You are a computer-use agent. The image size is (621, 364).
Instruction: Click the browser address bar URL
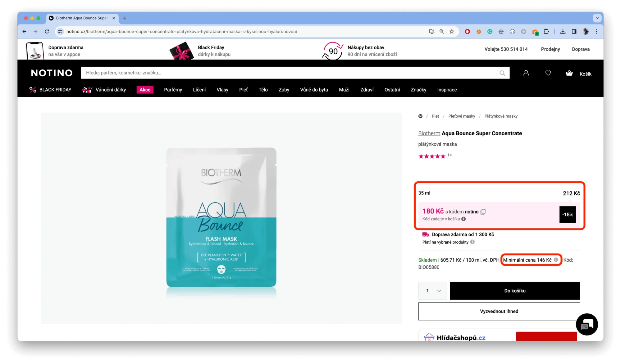click(182, 31)
